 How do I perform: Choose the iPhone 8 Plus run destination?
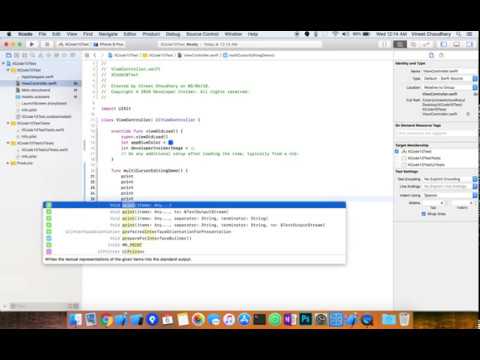tap(109, 44)
